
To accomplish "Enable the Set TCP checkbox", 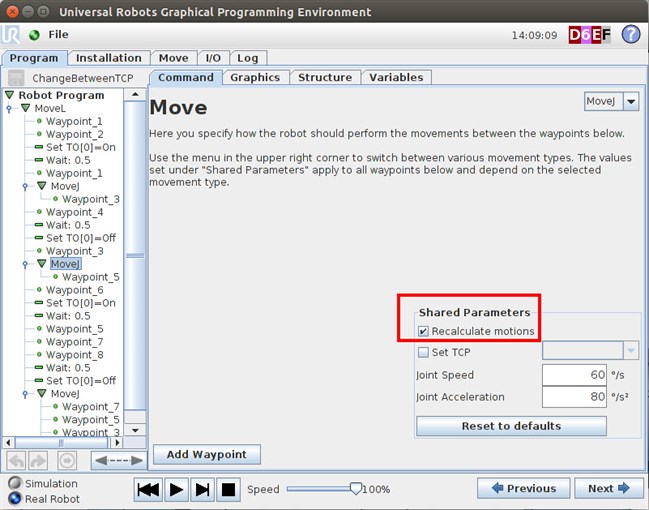I will click(x=423, y=352).
